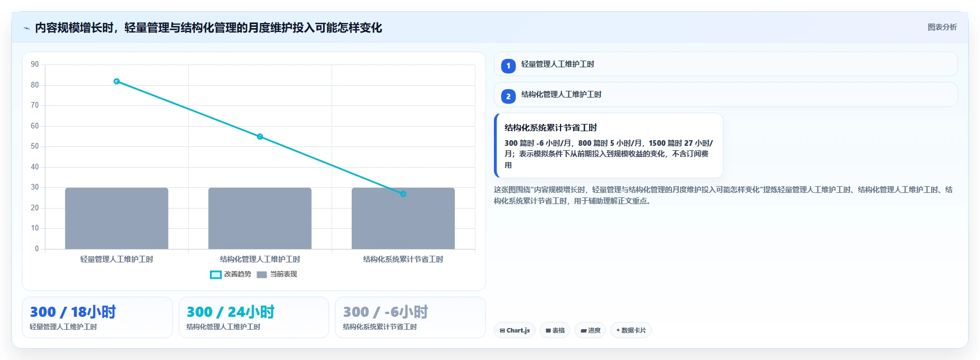Click the x-axis label 轻量管理人工维护工时
Viewport: 980px width, 360px height.
[x=116, y=259]
